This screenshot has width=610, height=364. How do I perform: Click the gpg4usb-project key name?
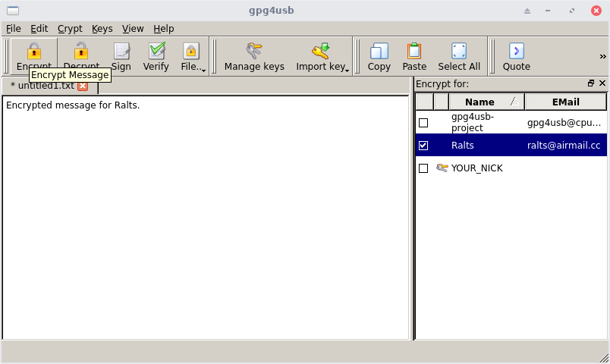point(473,122)
